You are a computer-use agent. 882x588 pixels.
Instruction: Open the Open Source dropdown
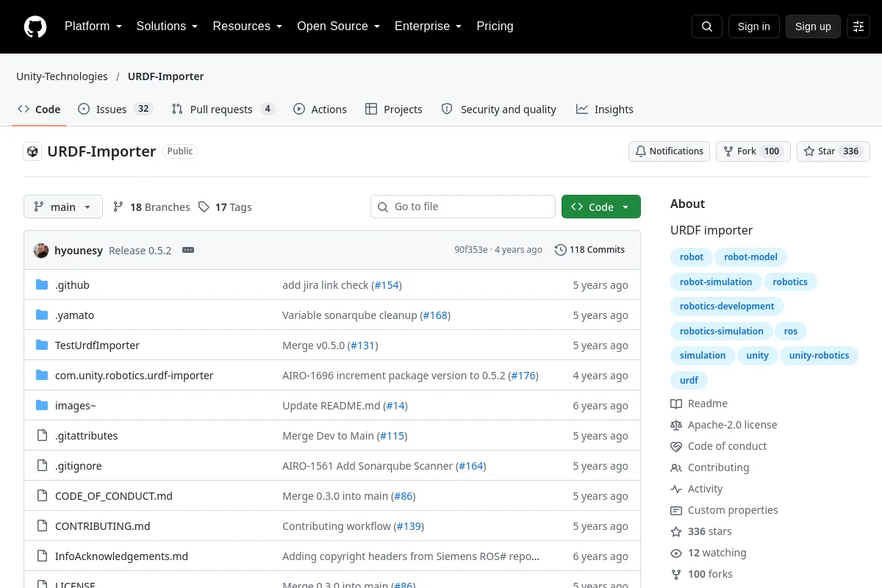338,26
